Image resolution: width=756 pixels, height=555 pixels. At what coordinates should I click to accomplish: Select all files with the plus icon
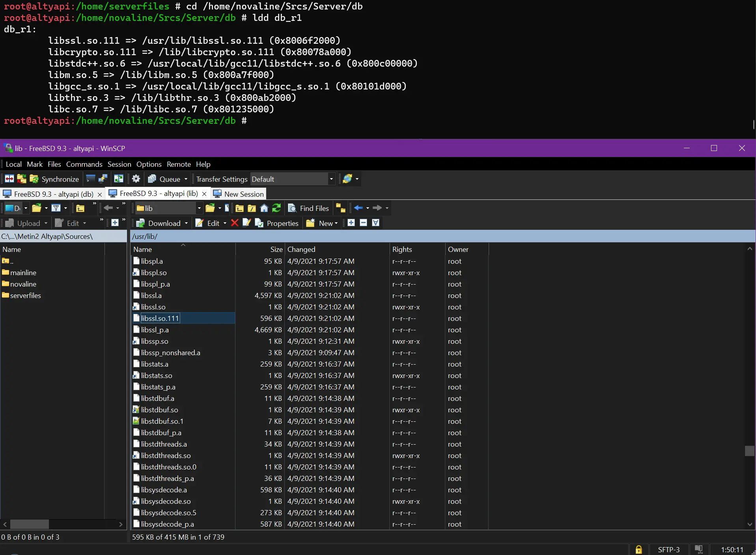(351, 223)
